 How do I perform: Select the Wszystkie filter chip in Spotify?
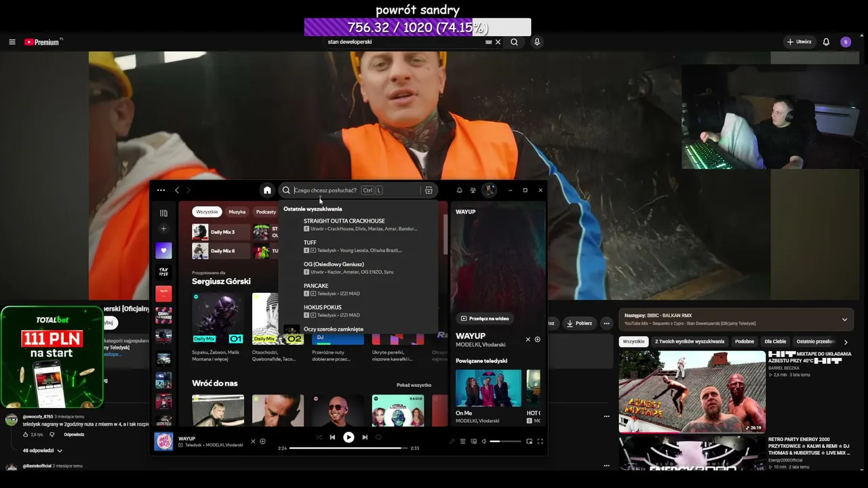point(207,211)
